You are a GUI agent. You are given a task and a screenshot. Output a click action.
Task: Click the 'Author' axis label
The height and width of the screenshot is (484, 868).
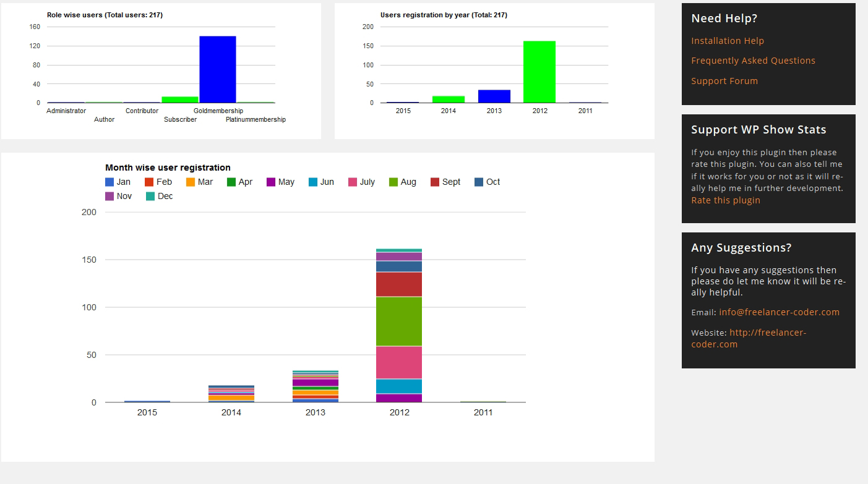[x=104, y=119]
